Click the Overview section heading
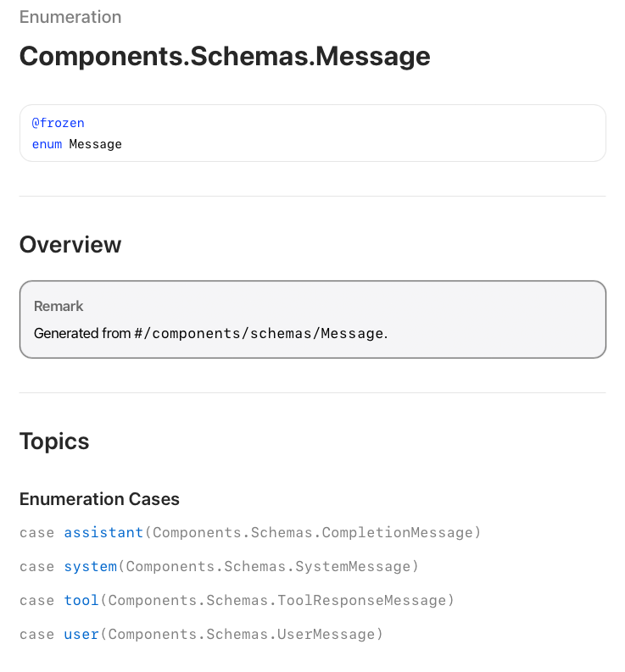Viewport: 625px width, 672px height. [x=70, y=245]
